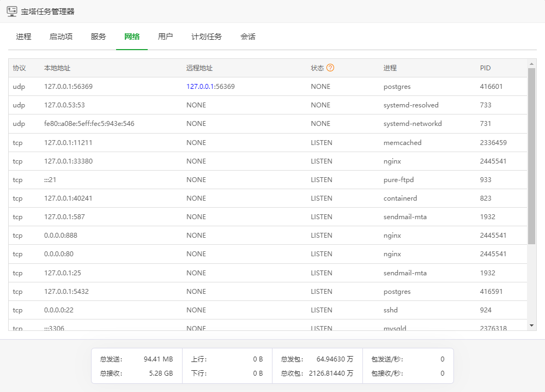The height and width of the screenshot is (392, 545).
Task: Select local address 127.0.0.1:5432
Action: click(x=66, y=292)
